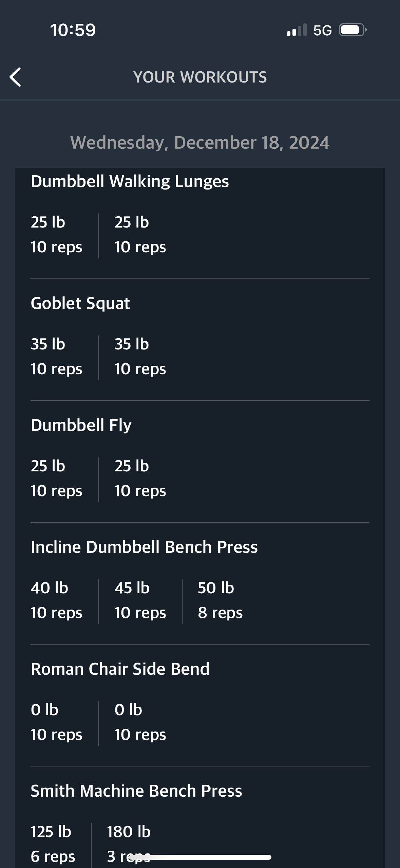Viewport: 400px width, 868px height.
Task: Select the 180 lb Smith Machine set
Action: tap(129, 844)
